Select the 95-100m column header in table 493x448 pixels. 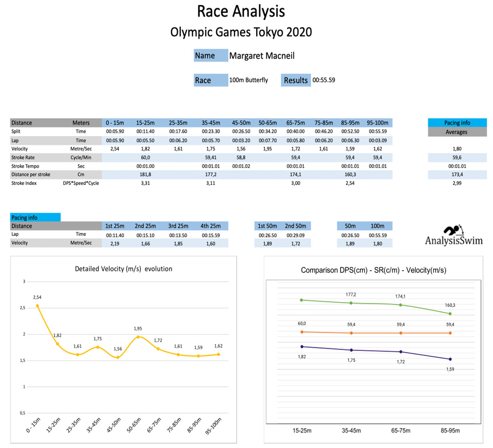[377, 123]
